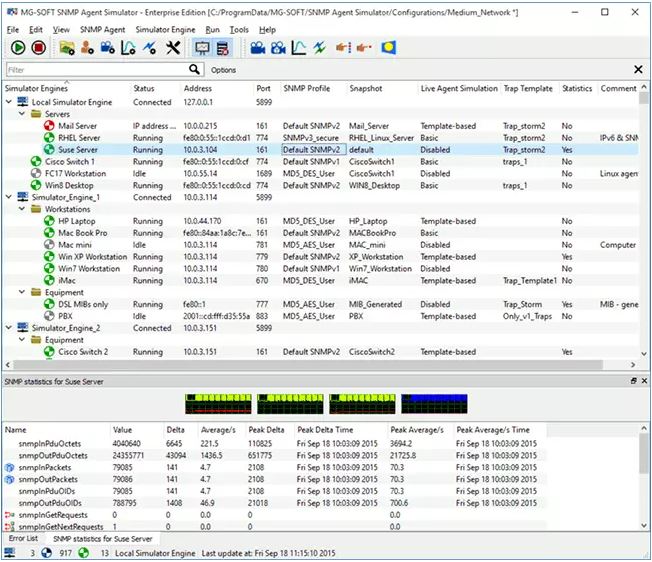
Task: Start simulation with green play button
Action: [18, 48]
